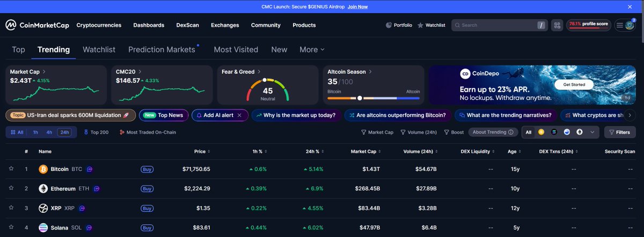Star the XRP row
644x237 pixels.
tap(11, 208)
